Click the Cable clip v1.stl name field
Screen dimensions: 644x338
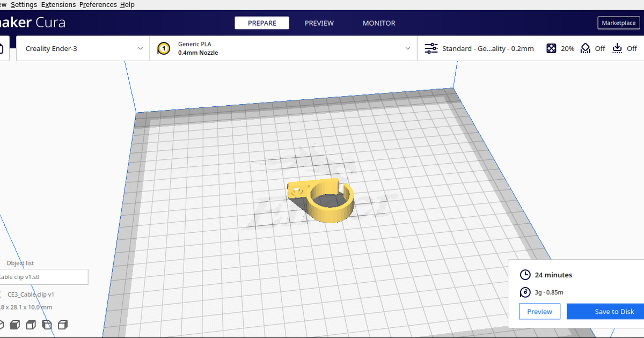(x=43, y=277)
